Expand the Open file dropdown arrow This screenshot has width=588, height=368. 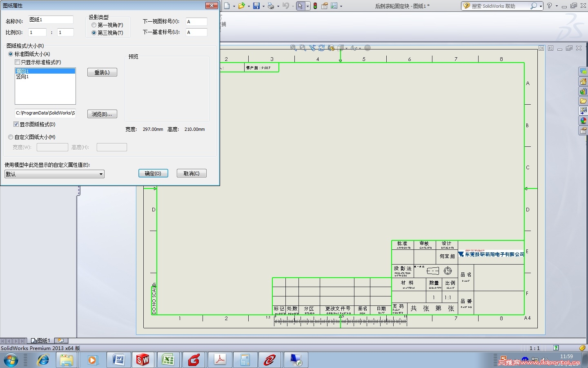tap(248, 6)
